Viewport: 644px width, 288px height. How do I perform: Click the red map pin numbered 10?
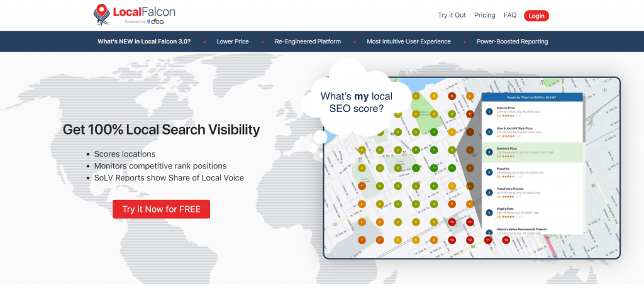pos(452,222)
